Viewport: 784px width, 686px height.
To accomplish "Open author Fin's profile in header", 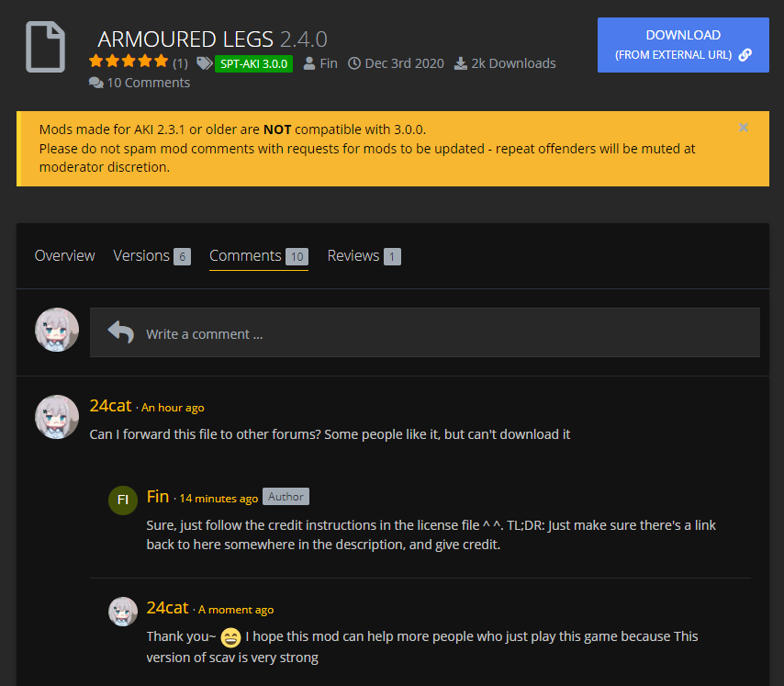I will [329, 63].
